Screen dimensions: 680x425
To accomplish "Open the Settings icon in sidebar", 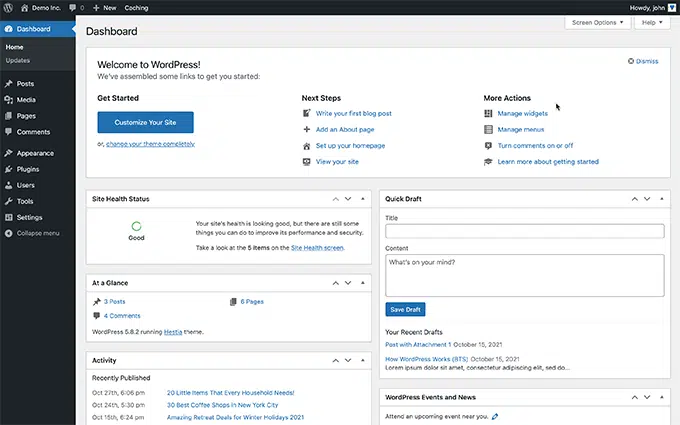I will pyautogui.click(x=8, y=217).
